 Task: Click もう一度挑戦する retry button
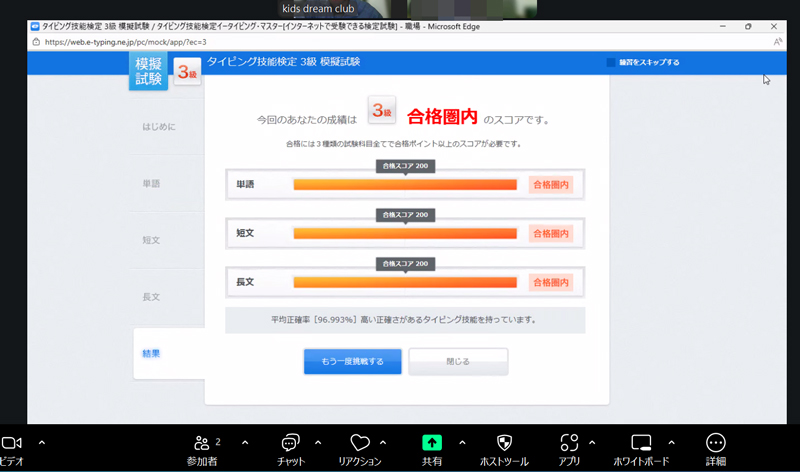[x=353, y=361]
